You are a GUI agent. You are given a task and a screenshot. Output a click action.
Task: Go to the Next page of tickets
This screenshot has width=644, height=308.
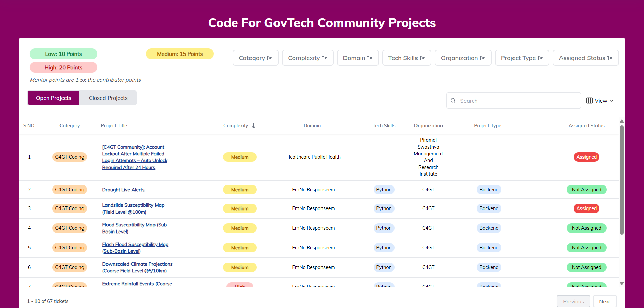coord(605,301)
